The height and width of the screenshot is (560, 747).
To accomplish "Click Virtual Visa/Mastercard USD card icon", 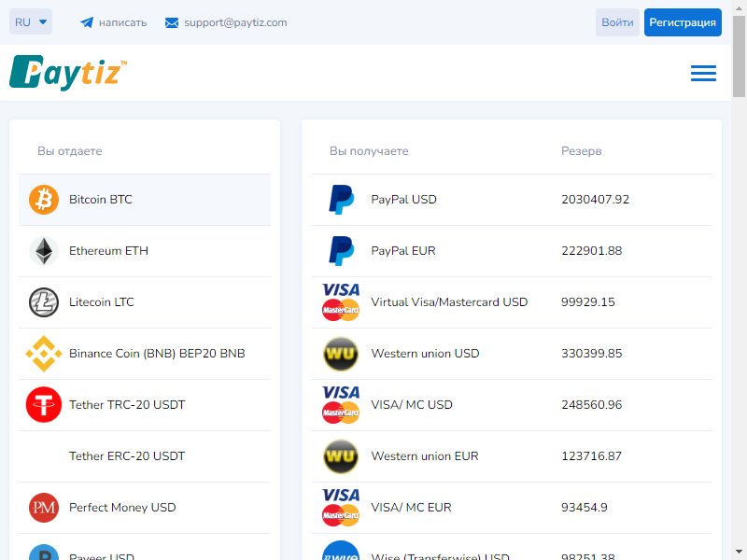I will click(x=341, y=302).
